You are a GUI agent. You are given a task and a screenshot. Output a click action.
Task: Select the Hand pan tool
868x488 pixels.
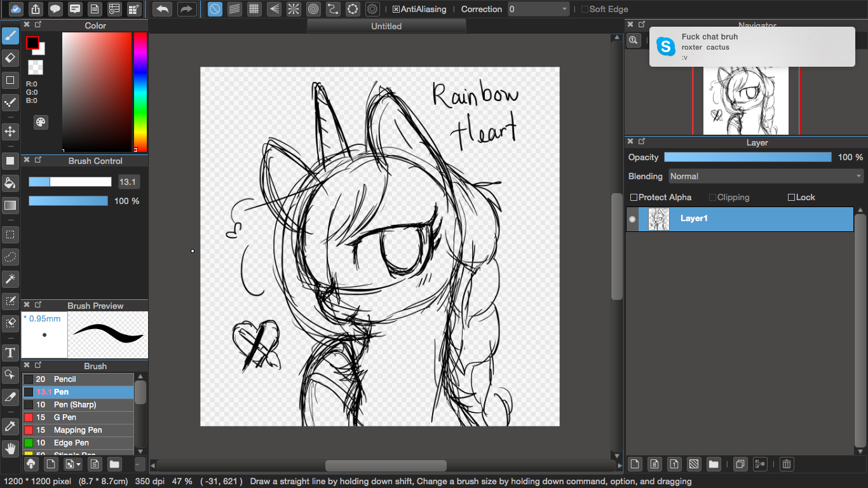tap(10, 449)
